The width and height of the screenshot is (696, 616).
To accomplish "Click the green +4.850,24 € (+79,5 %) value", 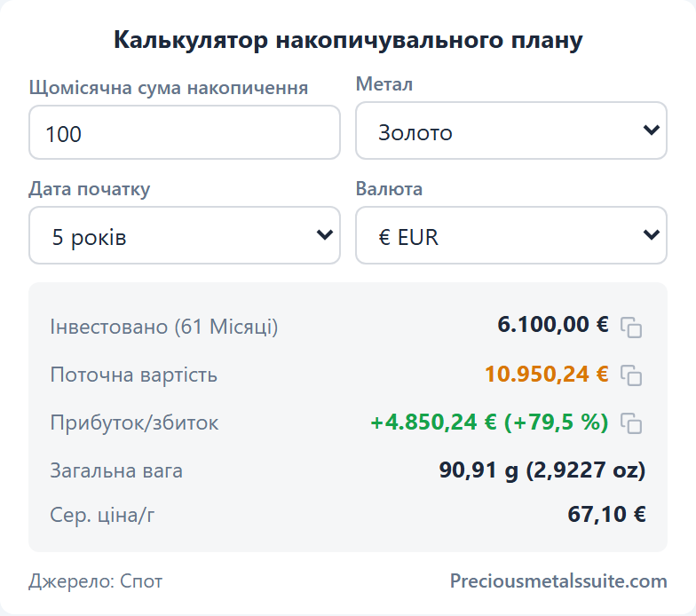I will (x=489, y=423).
